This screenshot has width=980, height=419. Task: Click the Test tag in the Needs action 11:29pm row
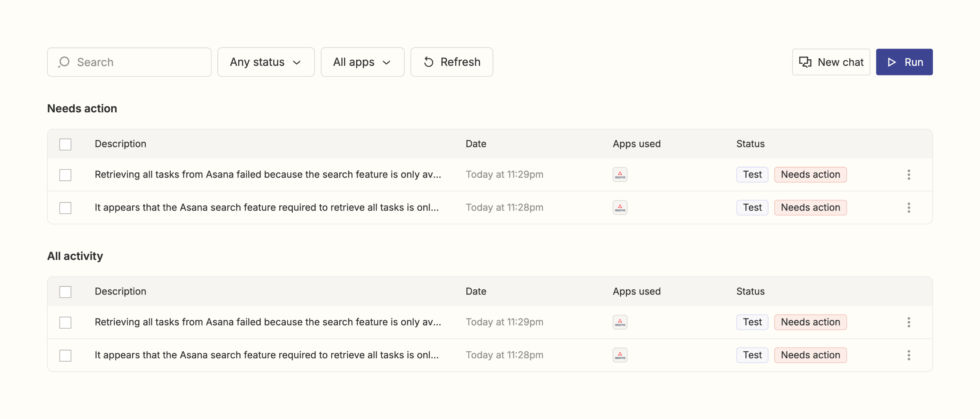[x=752, y=175]
